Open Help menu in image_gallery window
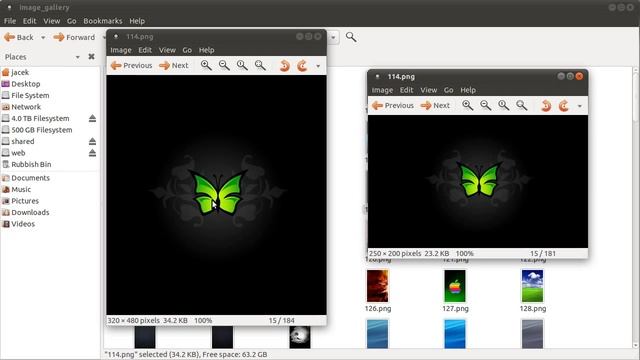The height and width of the screenshot is (360, 640). pos(137,21)
